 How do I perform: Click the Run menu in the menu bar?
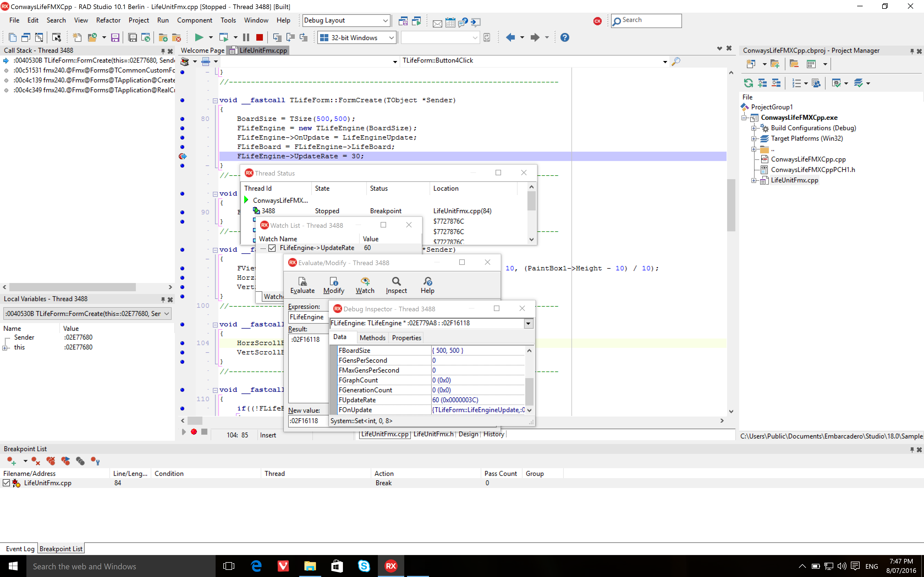click(x=162, y=20)
